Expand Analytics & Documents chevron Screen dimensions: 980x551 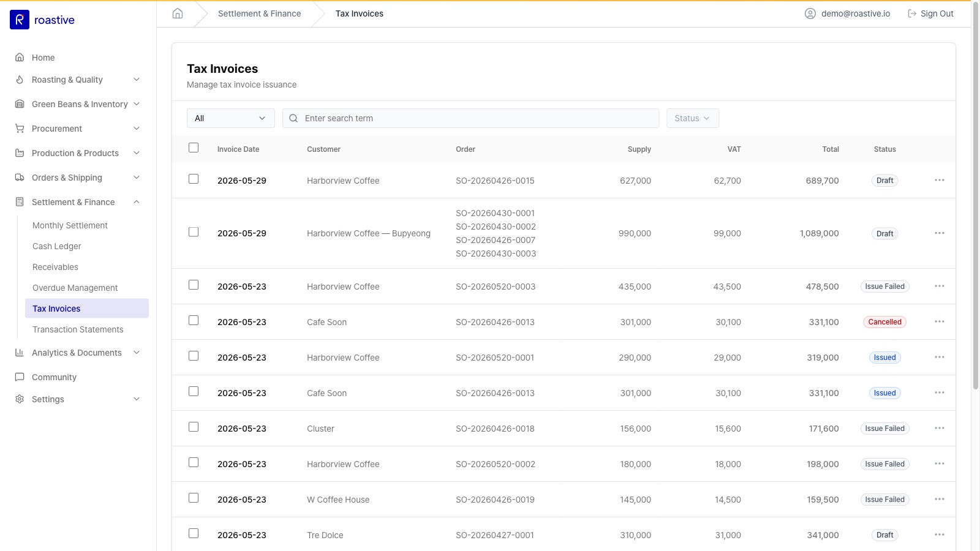pos(137,353)
